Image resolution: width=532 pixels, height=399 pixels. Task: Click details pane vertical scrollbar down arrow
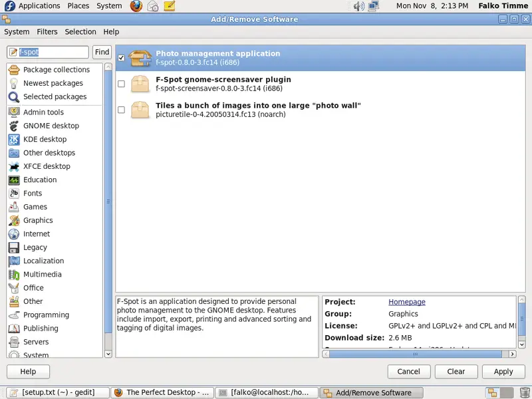point(522,344)
